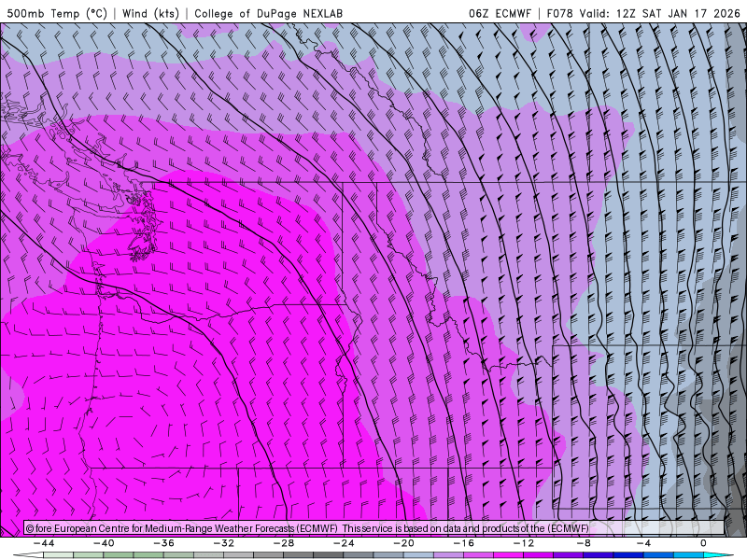
Task: Click the "Wind (kts)" header label
Action: (150, 13)
